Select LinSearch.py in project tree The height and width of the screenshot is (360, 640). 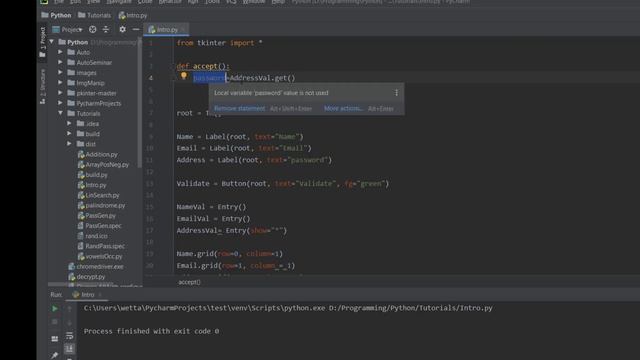[x=98, y=195]
